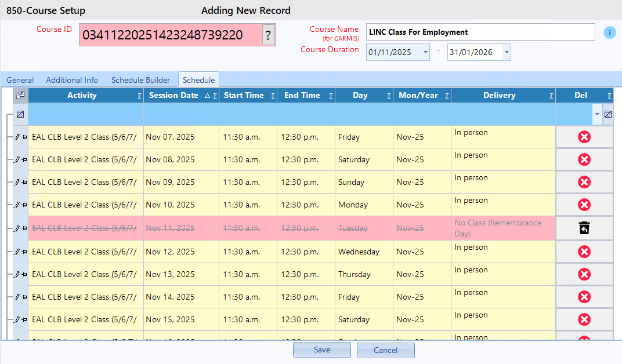Open the Additional Info tab
622x364 pixels.
[72, 80]
